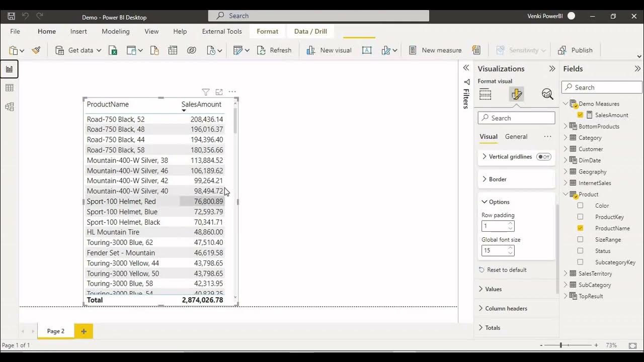Click the Format painter icon
The height and width of the screenshot is (362, 644).
point(36,50)
